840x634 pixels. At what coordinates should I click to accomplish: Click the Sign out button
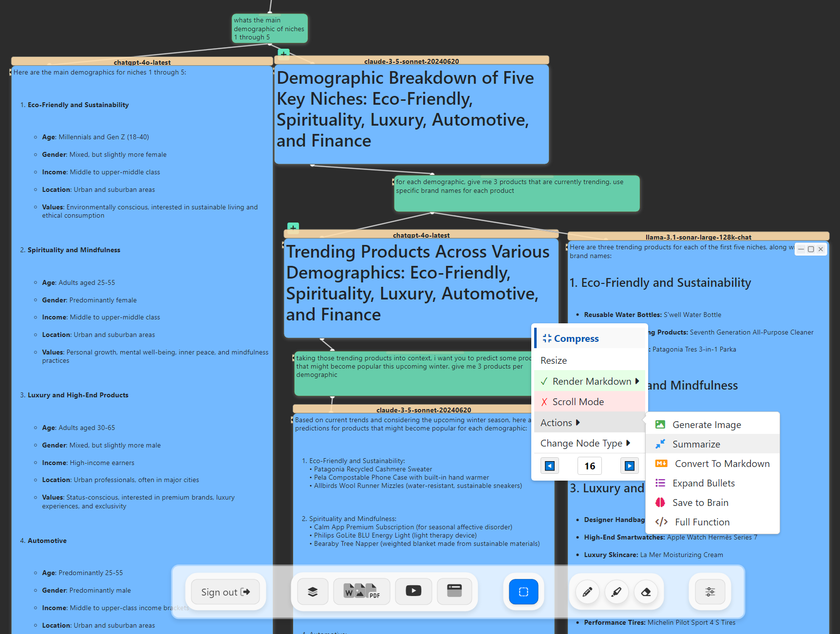tap(225, 592)
